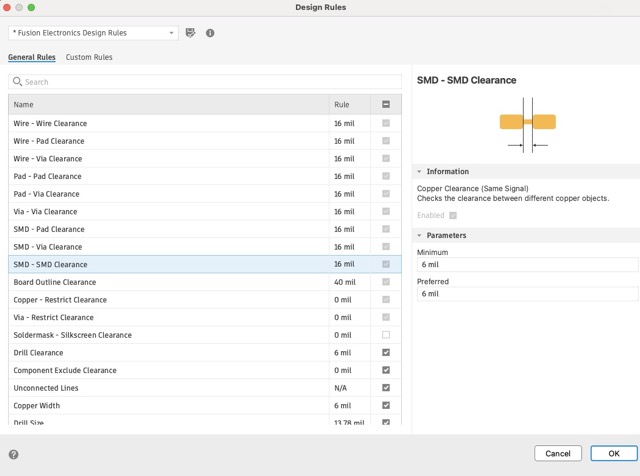
Task: Click the help question mark icon
Action: pyautogui.click(x=13, y=454)
